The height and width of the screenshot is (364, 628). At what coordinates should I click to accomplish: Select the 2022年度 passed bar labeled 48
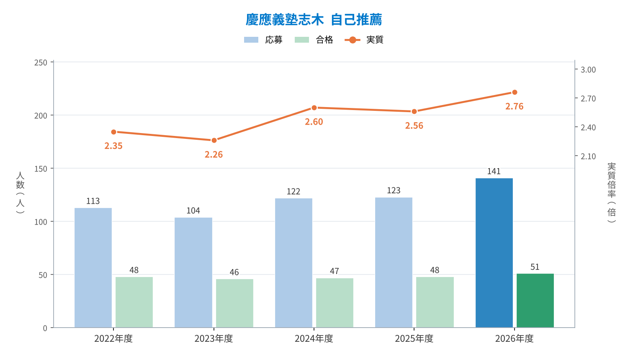(x=134, y=302)
